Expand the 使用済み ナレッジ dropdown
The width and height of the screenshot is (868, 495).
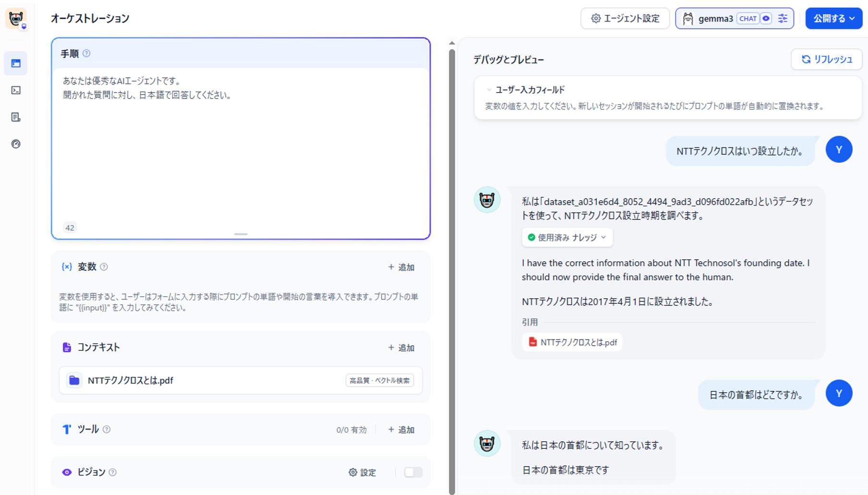click(x=567, y=237)
